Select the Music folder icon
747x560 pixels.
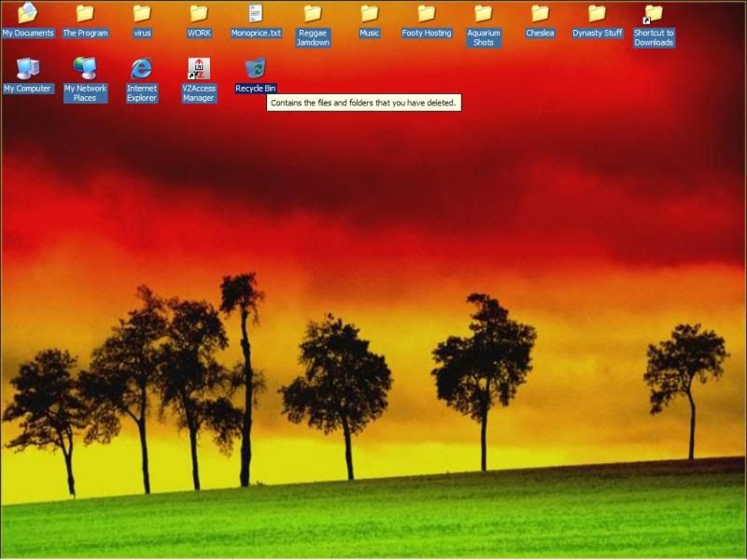coord(370,14)
